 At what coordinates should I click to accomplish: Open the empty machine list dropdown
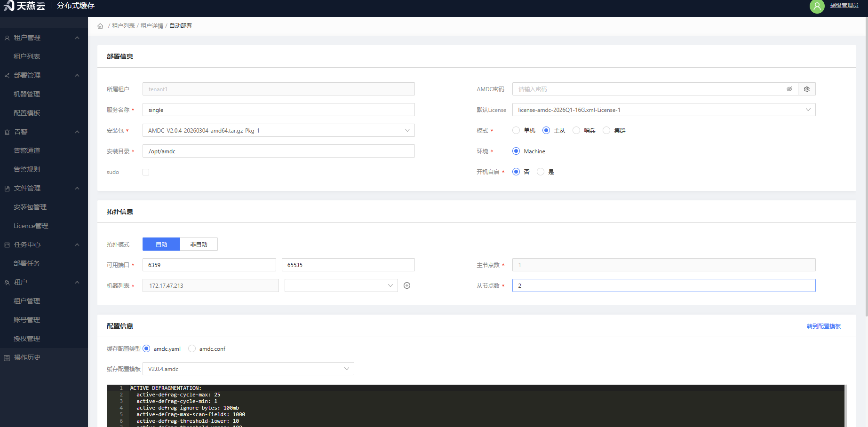click(341, 285)
